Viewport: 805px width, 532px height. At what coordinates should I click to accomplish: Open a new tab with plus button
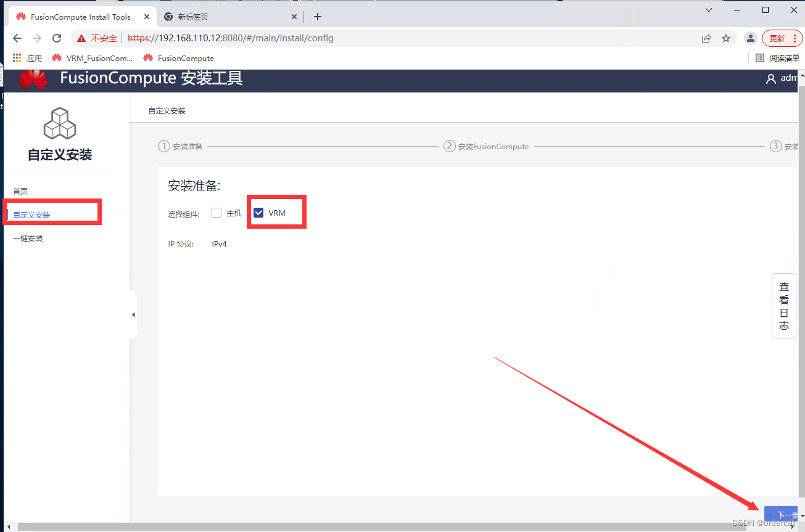point(318,17)
